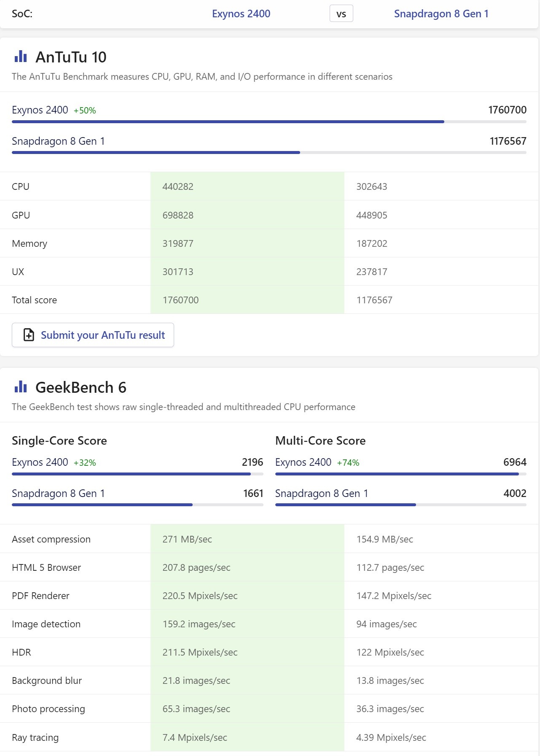Select the PDF Renderer row label
The height and width of the screenshot is (756, 540).
pyautogui.click(x=40, y=596)
